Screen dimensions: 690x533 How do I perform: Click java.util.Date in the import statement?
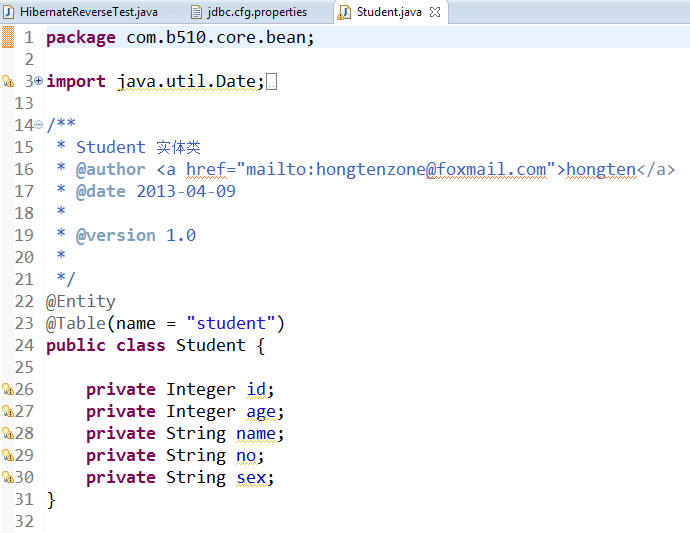click(187, 82)
